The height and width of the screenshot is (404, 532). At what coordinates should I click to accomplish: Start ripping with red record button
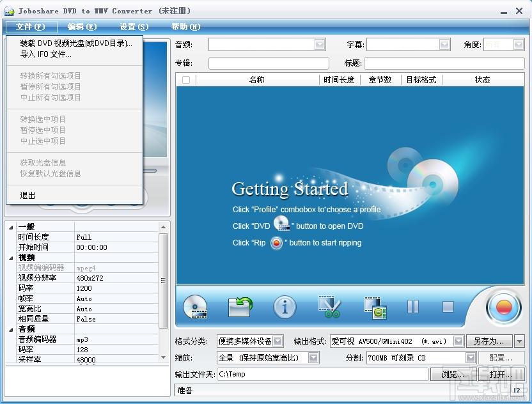tap(504, 307)
